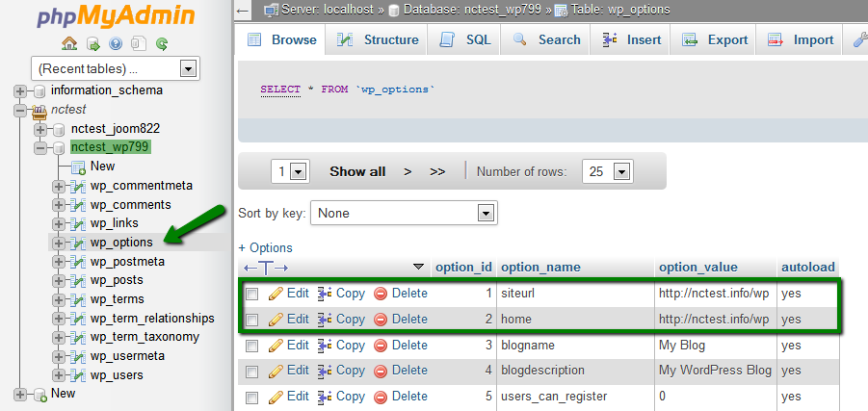Click the red Delete icon for blogname row
Screen dimensions: 868x411
(381, 346)
